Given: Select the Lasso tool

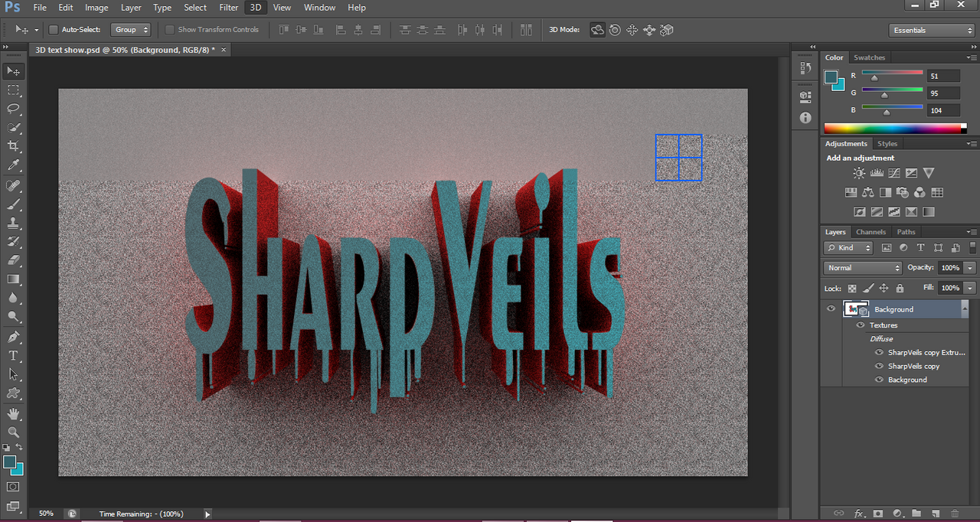Looking at the screenshot, I should coord(14,109).
